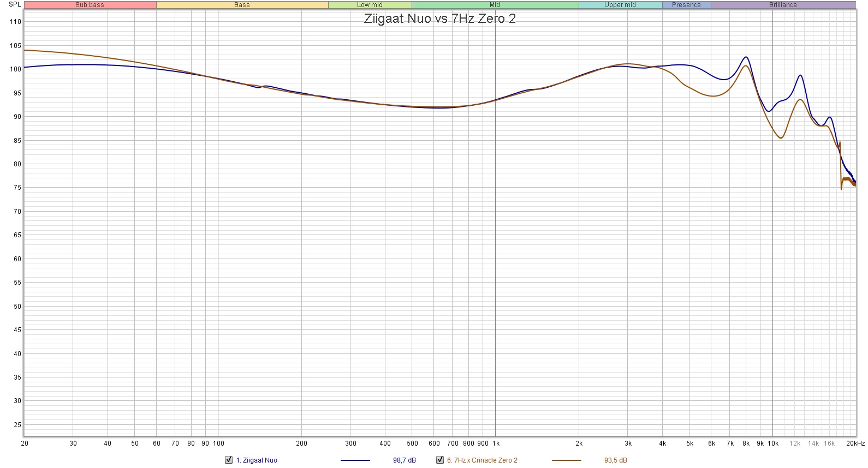This screenshot has width=868, height=468.
Task: Click the 93,5 dB level readout
Action: click(x=616, y=460)
